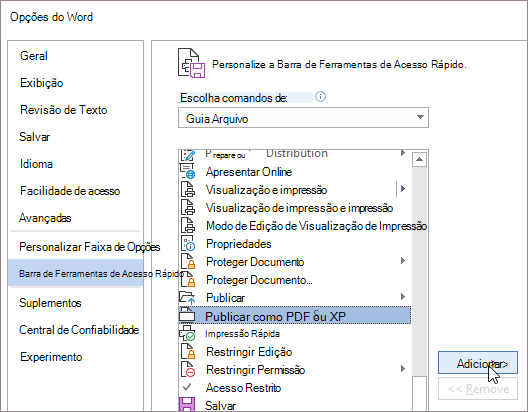This screenshot has width=528, height=412.
Task: Expand the Visualização e impressão submenu arrow
Action: 403,189
